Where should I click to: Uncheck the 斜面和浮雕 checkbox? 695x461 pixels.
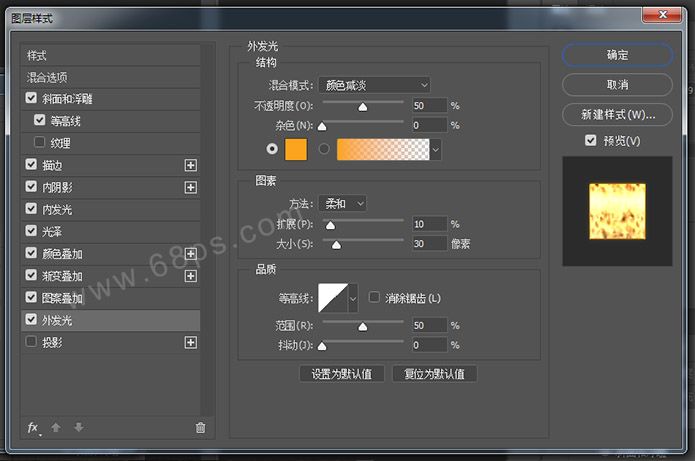coord(31,98)
